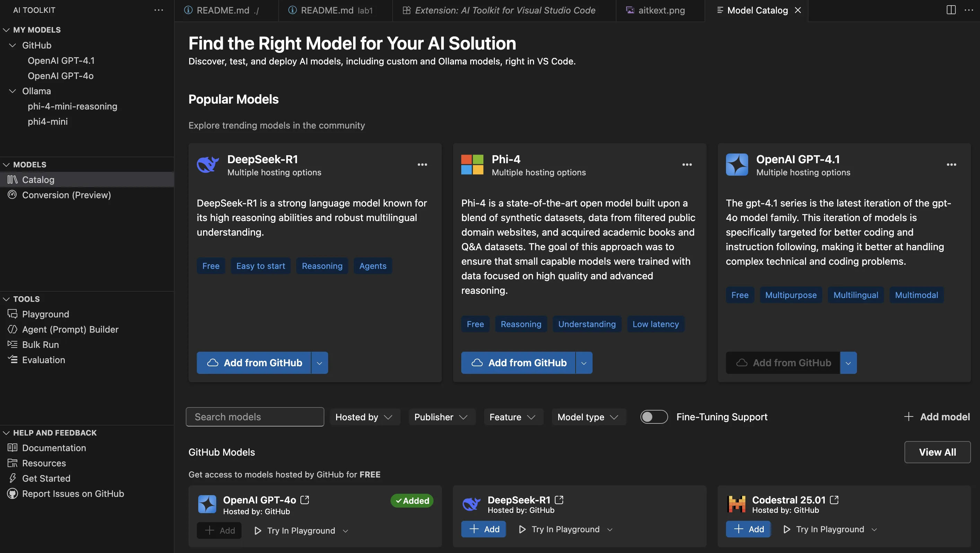Add Phi-4 from GitHub
980x553 pixels.
(518, 363)
